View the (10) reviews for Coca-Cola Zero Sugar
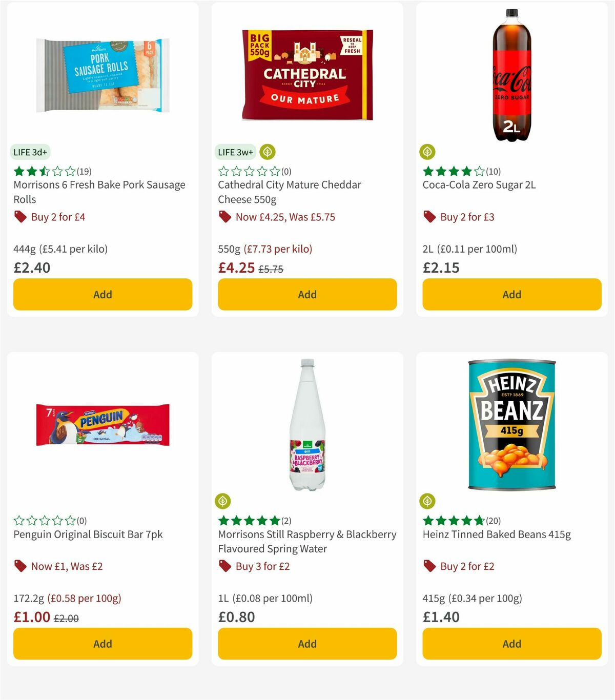Screen dimensions: 615x700 click(494, 172)
